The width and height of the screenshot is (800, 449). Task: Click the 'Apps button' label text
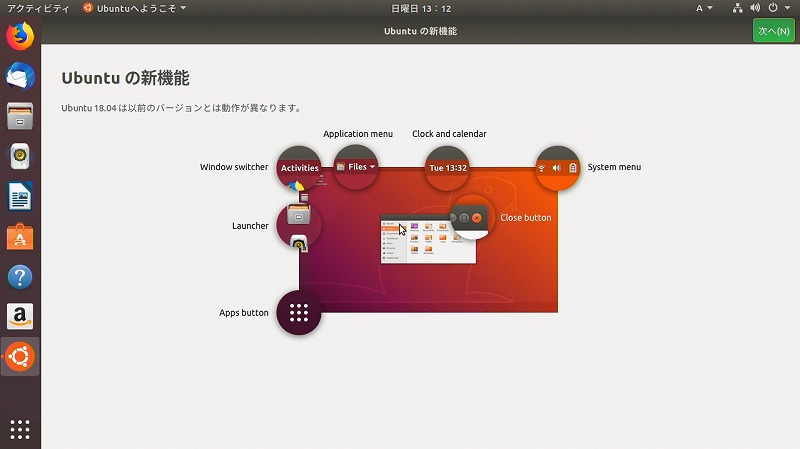[x=243, y=313]
